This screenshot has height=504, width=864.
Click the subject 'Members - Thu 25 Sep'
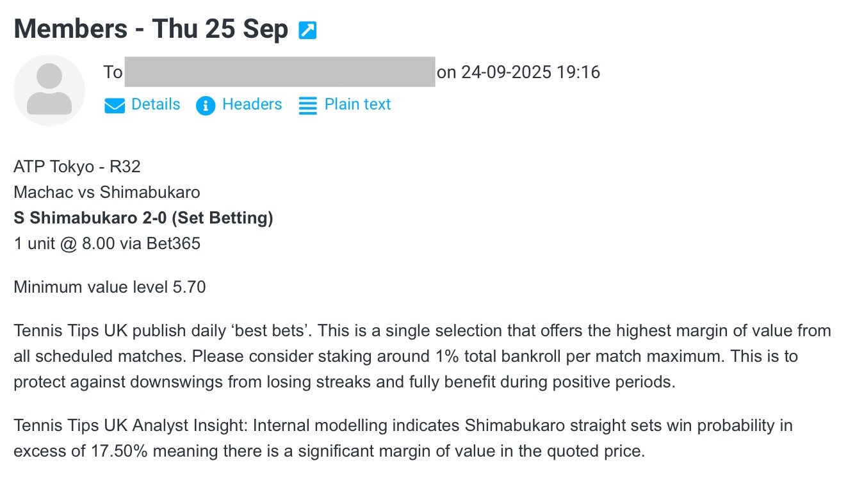151,29
